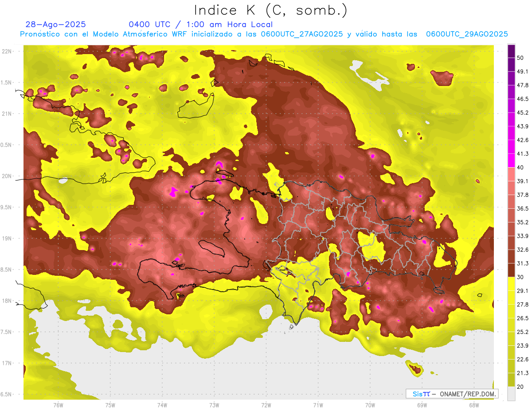Click the '0400 UTC / 1:00 am Hora Local' text
Viewport: 532px width, 411px height.
200,24
